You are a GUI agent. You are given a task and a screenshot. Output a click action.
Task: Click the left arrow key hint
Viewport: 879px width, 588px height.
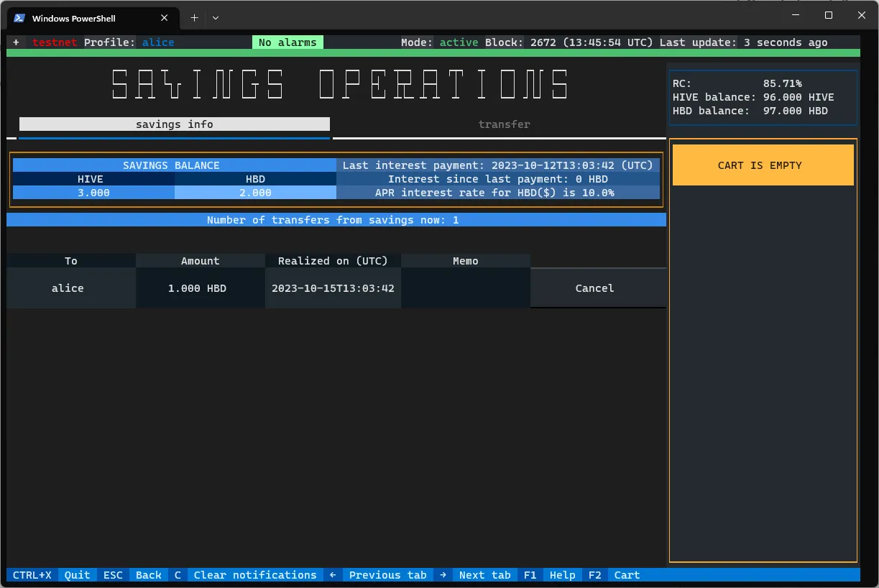333,575
